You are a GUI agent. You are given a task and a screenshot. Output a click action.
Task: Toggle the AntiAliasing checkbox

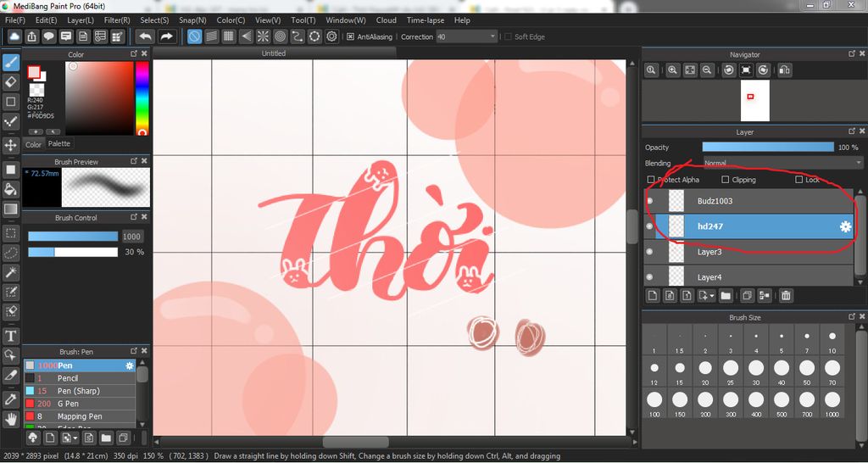click(350, 36)
